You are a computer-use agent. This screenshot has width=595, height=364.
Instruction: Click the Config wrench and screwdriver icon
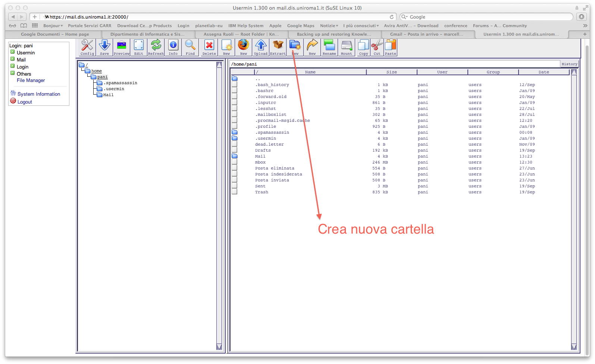(87, 47)
